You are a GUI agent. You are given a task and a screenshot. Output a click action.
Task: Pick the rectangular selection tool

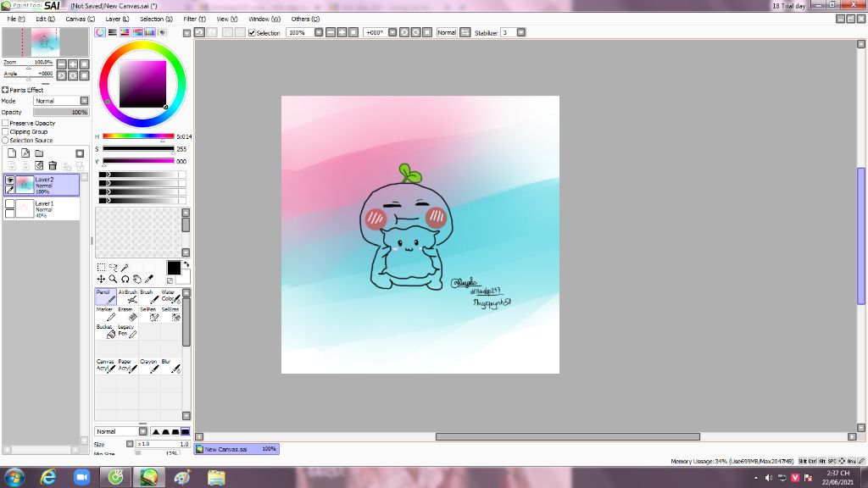(x=102, y=267)
